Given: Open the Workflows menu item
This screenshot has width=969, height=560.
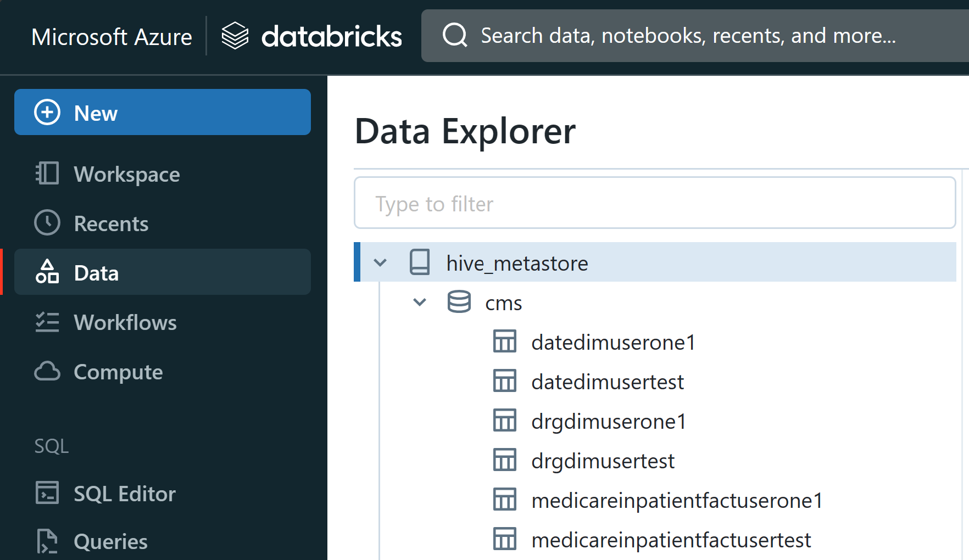Looking at the screenshot, I should click(125, 322).
